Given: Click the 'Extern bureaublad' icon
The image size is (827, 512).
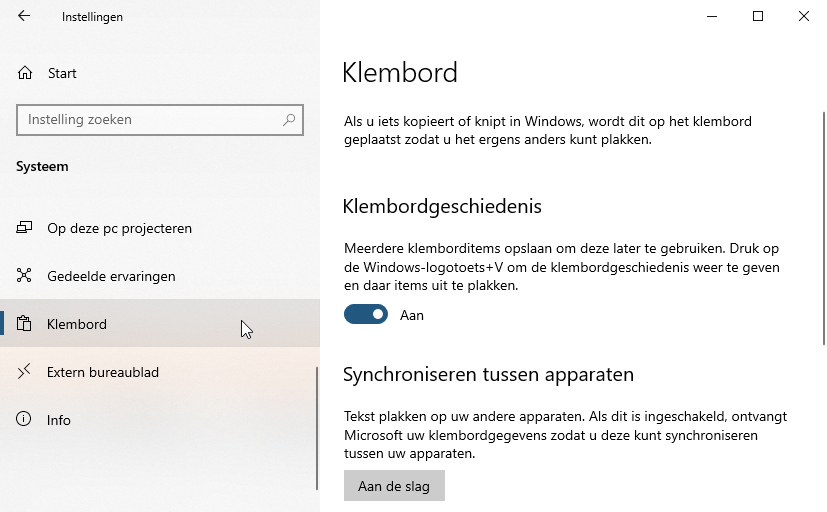Looking at the screenshot, I should point(25,372).
